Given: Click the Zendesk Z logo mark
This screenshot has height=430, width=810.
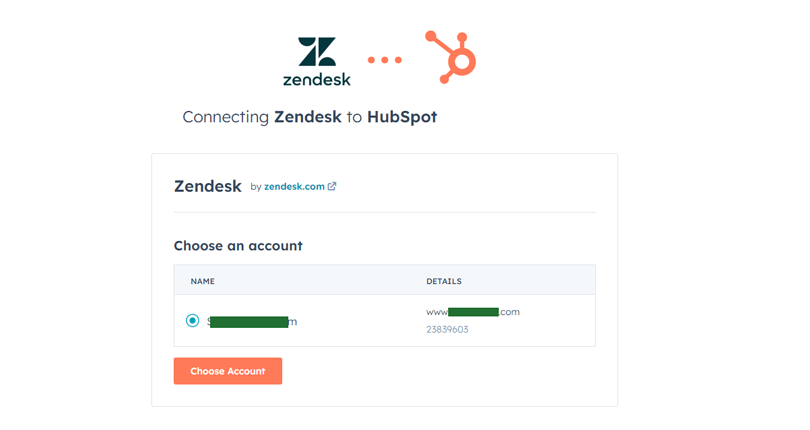Looking at the screenshot, I should click(317, 51).
